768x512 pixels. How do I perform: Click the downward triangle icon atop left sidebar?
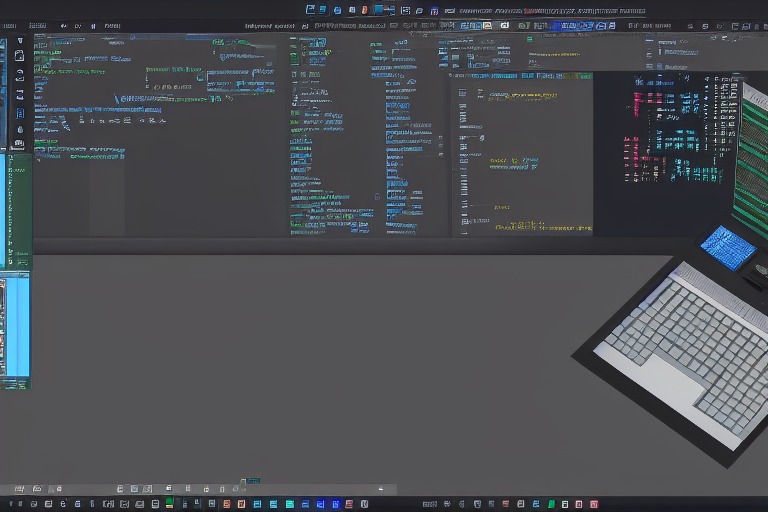tap(20, 41)
